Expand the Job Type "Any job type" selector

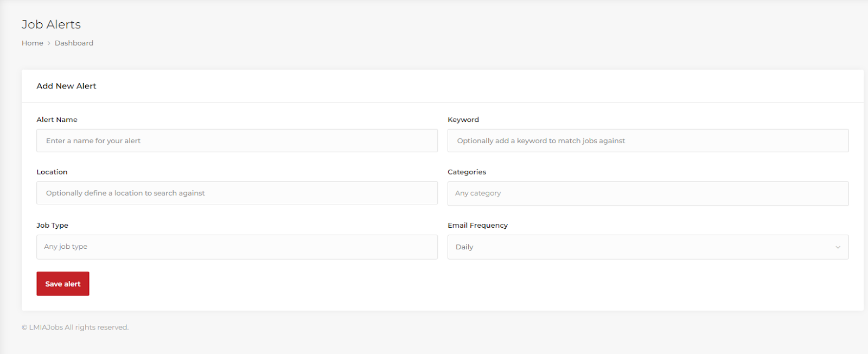(237, 247)
